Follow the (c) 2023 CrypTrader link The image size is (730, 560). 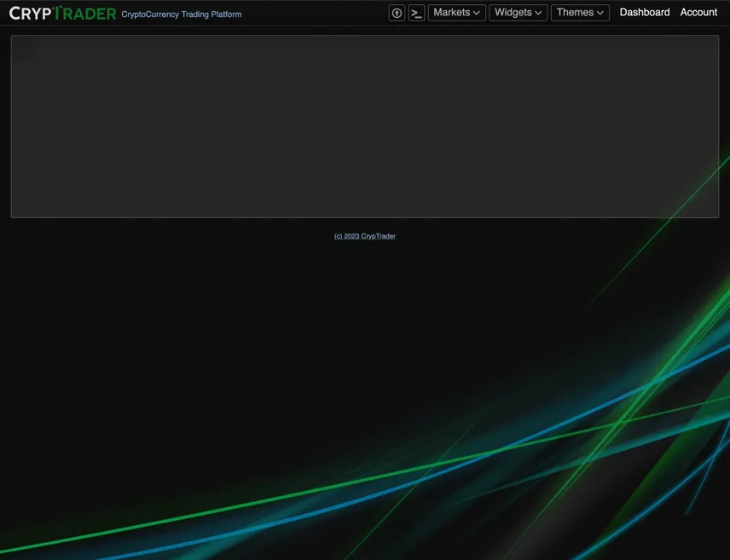tap(365, 236)
